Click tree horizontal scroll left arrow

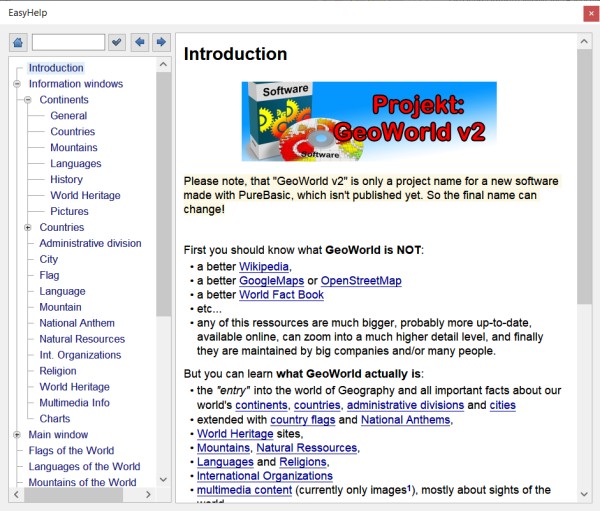click(x=16, y=495)
